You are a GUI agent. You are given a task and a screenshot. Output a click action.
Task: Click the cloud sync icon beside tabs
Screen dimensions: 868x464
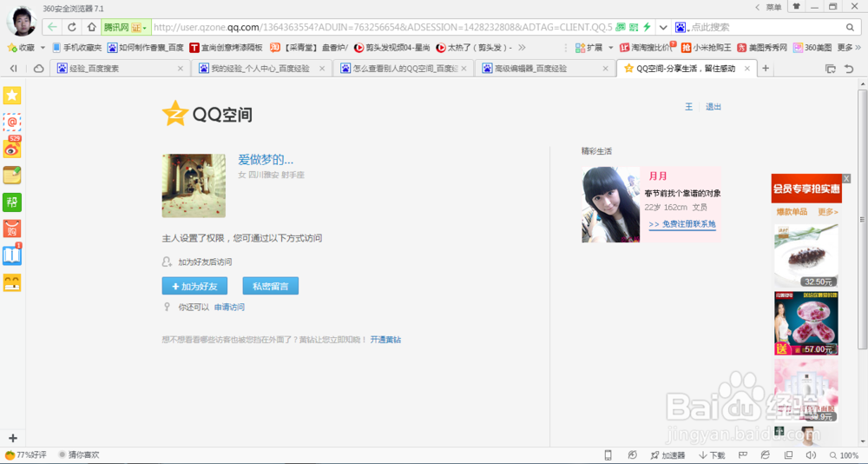coord(39,69)
